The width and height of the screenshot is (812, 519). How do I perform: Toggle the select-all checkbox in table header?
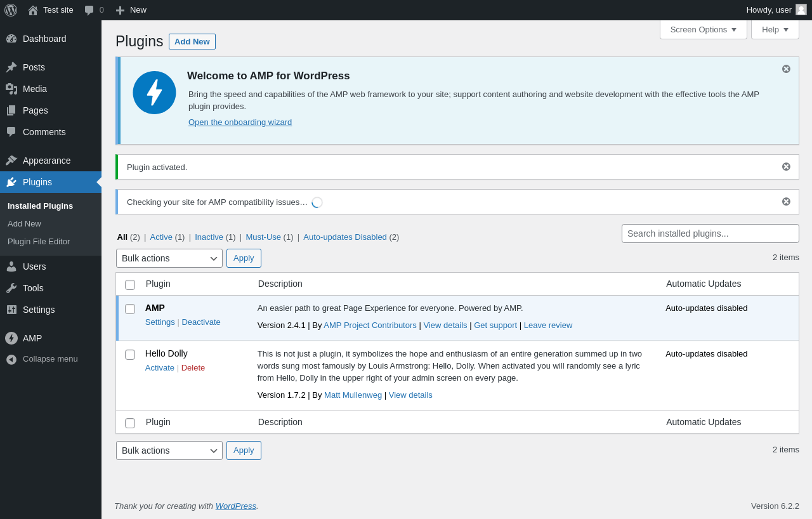(x=130, y=285)
